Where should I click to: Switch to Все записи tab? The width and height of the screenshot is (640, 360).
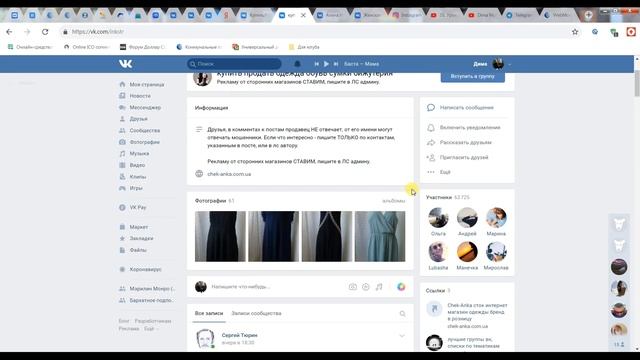point(209,313)
